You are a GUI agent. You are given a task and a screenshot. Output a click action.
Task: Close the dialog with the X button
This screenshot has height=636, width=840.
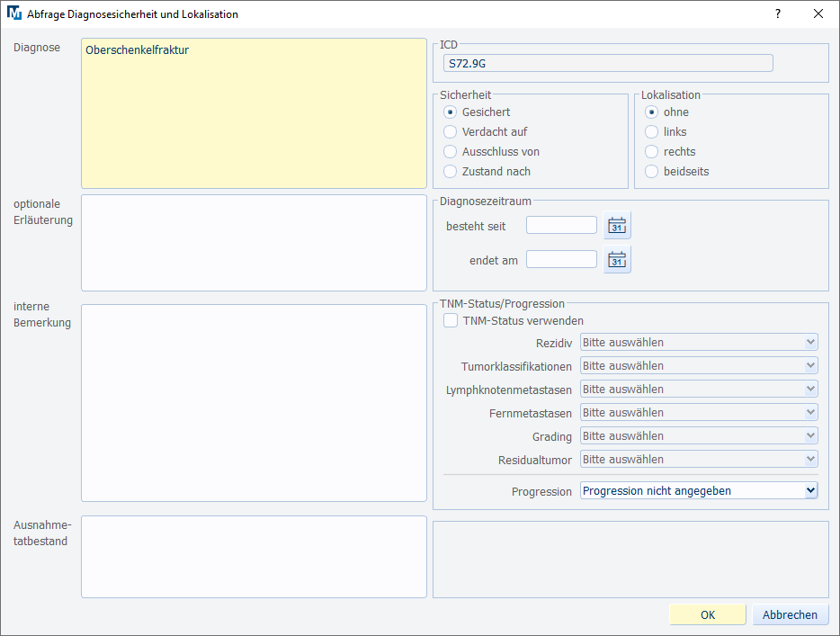(818, 13)
